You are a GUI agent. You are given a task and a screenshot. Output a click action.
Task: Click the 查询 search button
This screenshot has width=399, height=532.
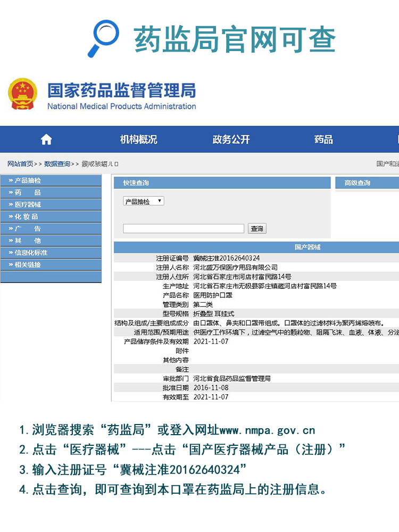(257, 229)
